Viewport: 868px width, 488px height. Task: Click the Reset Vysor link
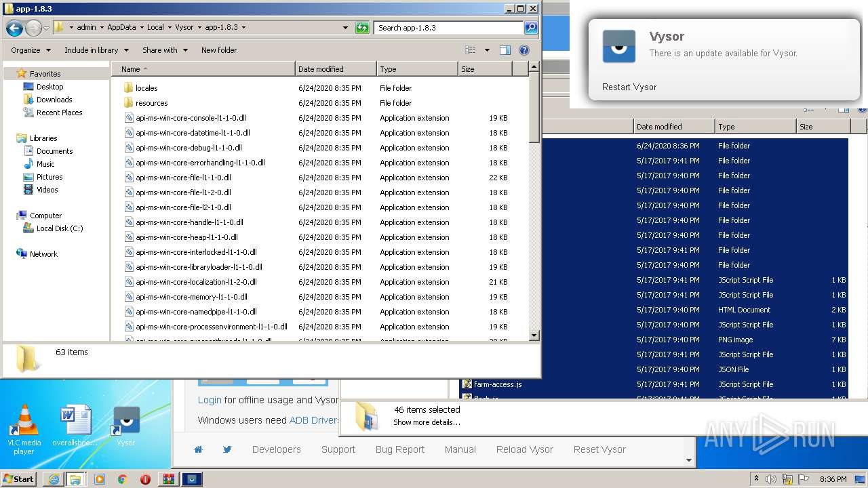pyautogui.click(x=599, y=449)
